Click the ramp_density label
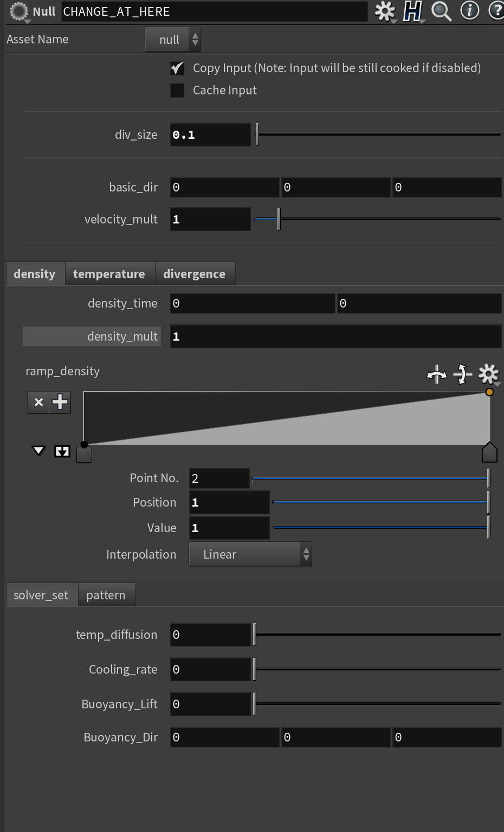Screen dimensions: 504x832 (x=63, y=371)
